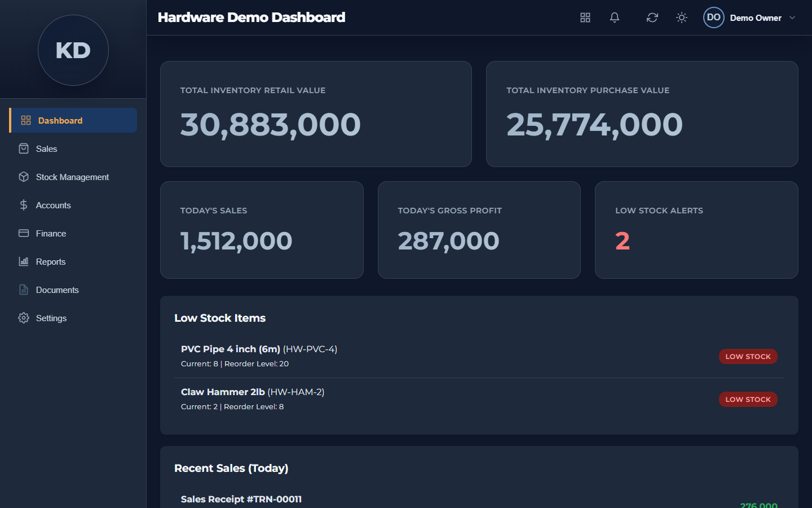
Task: Click PVC Pipe 4 inch (6m) item name
Action: tap(231, 349)
